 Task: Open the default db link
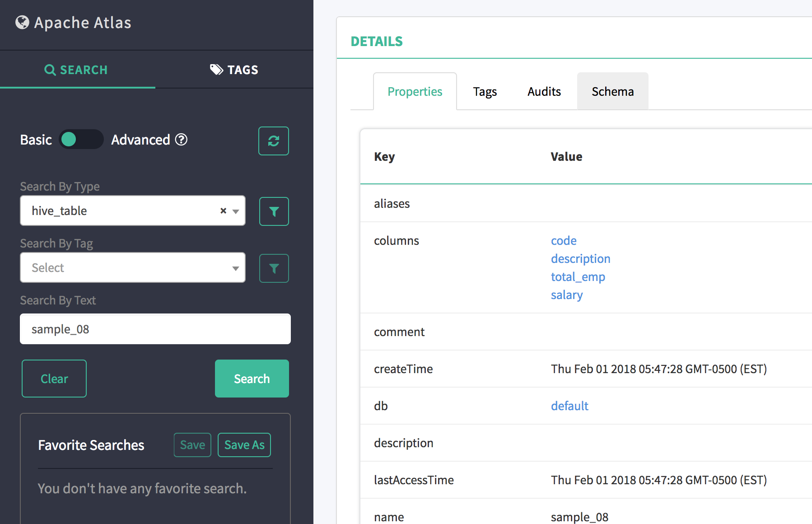click(569, 406)
